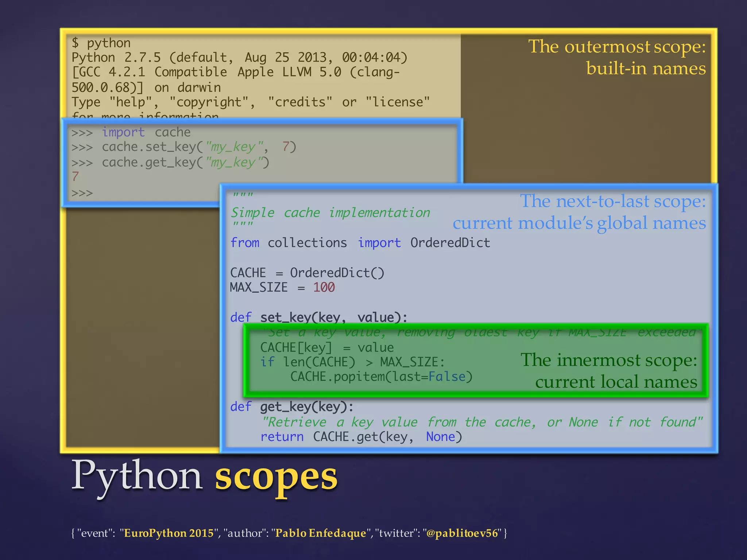
Task: Click the author name 'Pablo Enfedaque'
Action: click(321, 533)
